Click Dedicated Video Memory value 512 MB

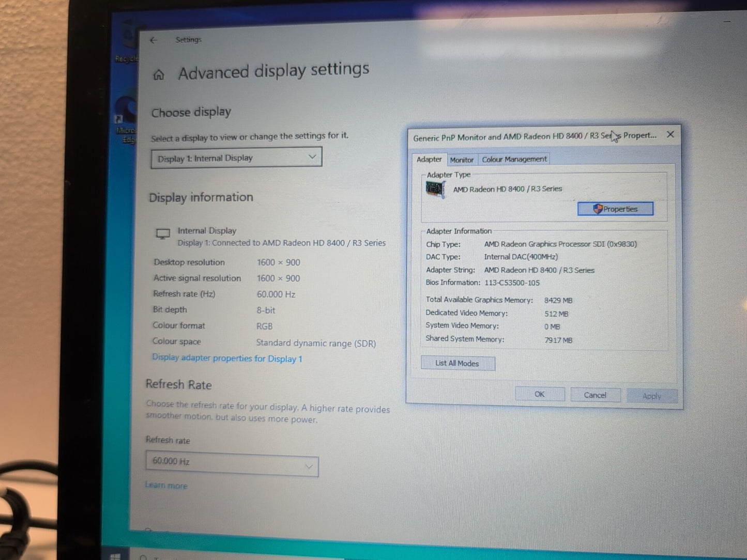[556, 314]
